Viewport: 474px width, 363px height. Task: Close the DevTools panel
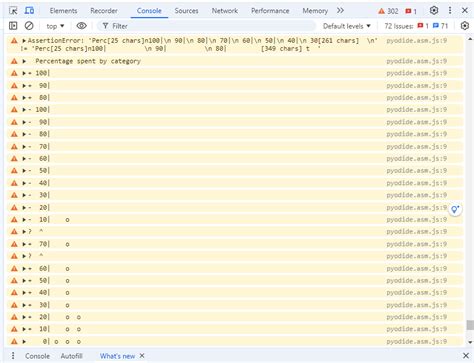[465, 11]
